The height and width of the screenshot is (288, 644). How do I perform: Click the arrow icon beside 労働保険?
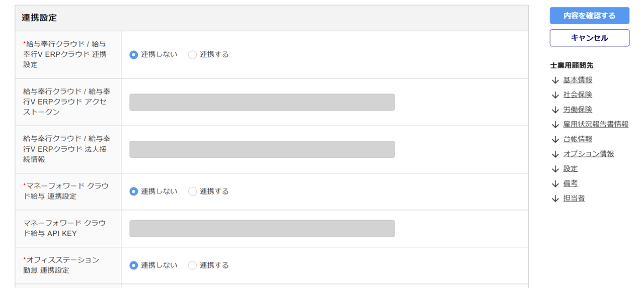(x=555, y=110)
